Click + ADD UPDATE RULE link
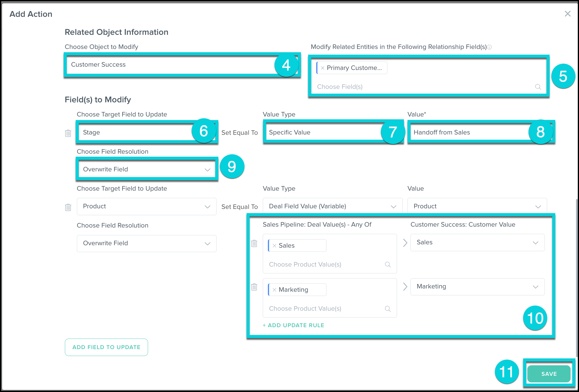 click(x=293, y=325)
